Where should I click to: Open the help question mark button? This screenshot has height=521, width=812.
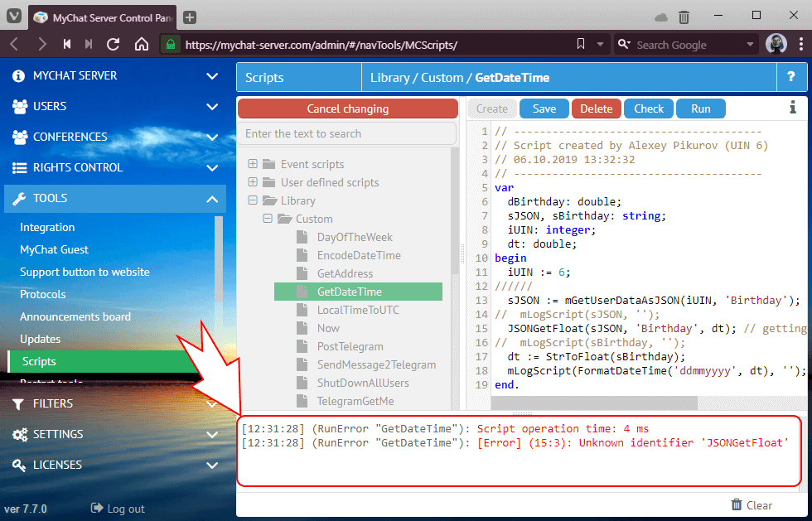click(790, 77)
